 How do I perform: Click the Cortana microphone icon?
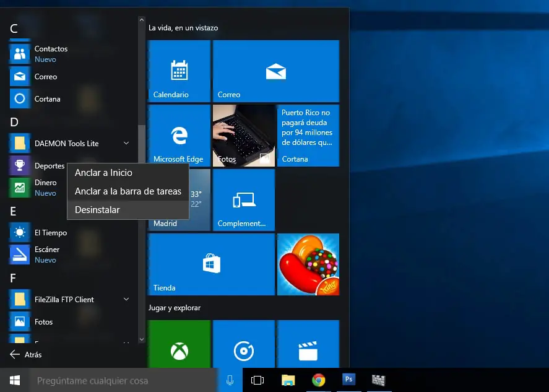(230, 380)
